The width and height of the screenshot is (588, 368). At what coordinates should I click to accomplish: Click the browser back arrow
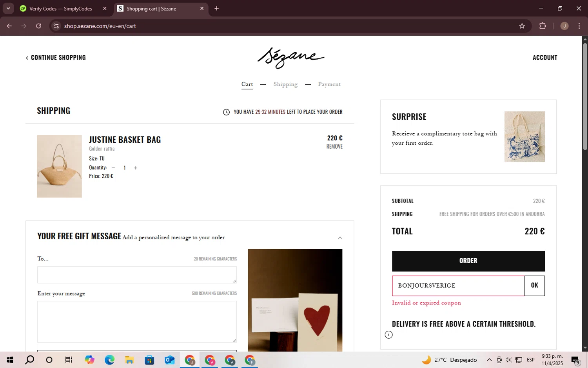tap(9, 26)
